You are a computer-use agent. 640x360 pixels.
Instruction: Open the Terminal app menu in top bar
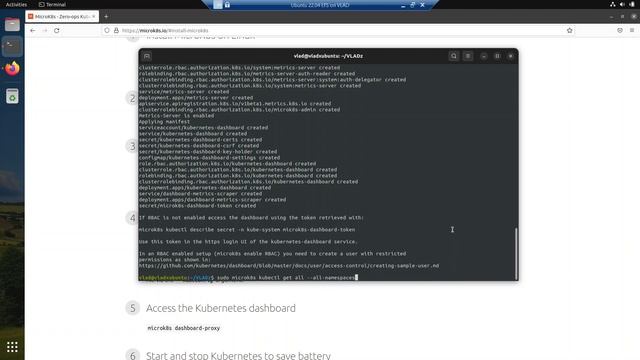[x=52, y=4]
